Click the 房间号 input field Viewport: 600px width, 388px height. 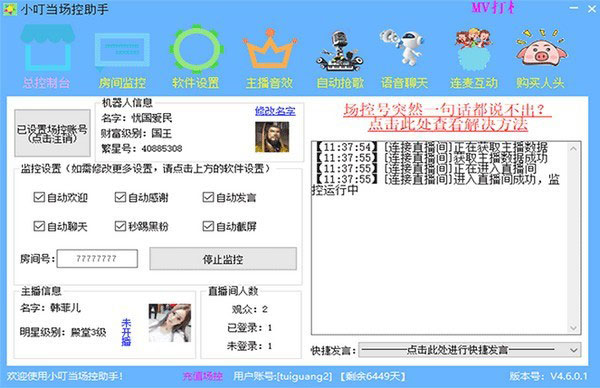[97, 259]
